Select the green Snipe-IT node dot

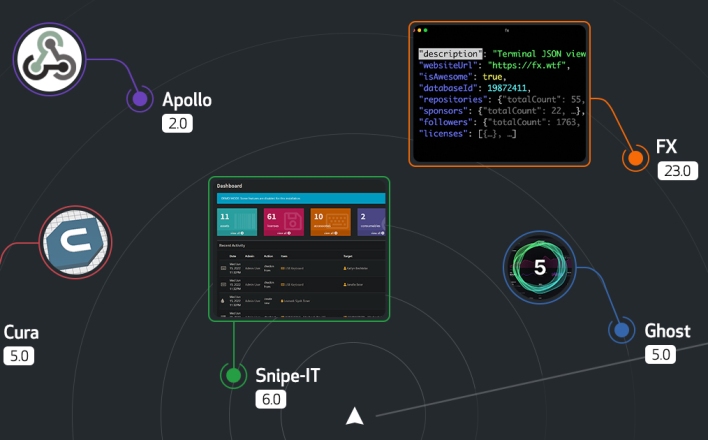[x=233, y=375]
